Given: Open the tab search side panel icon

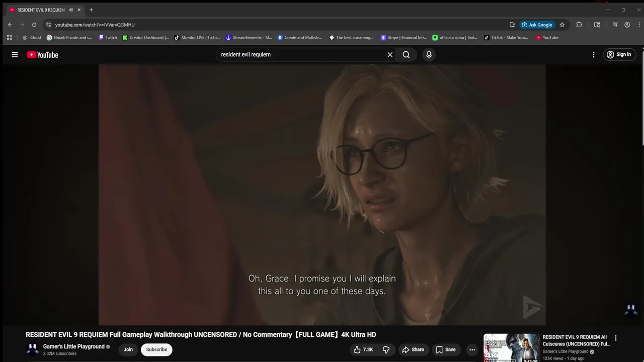Looking at the screenshot, I should tap(597, 25).
